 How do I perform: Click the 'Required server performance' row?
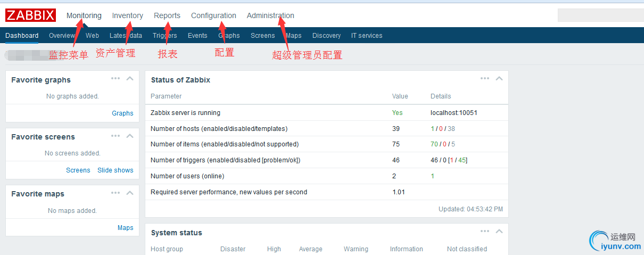(327, 192)
